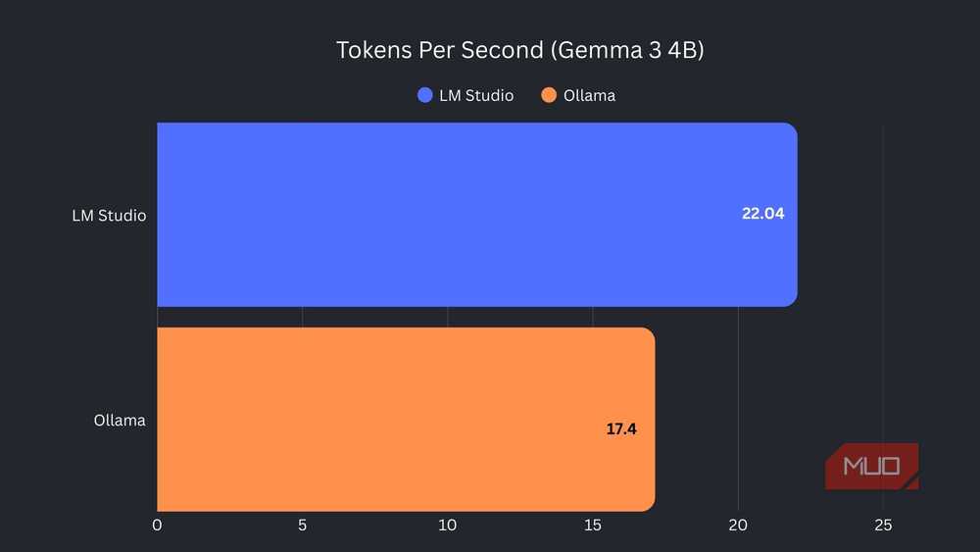Viewport: 980px width, 552px height.
Task: Click the blue LM Studio legend dot
Action: pyautogui.click(x=425, y=95)
